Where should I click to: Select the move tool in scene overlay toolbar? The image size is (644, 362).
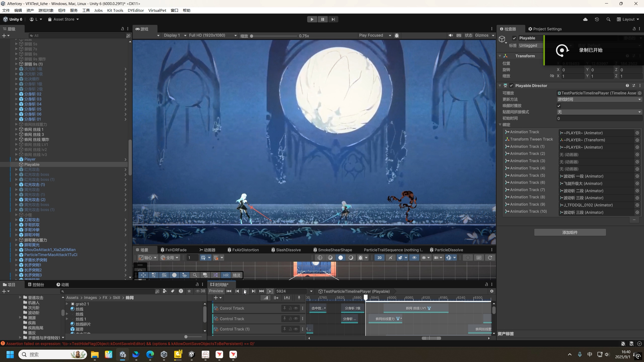click(x=143, y=275)
